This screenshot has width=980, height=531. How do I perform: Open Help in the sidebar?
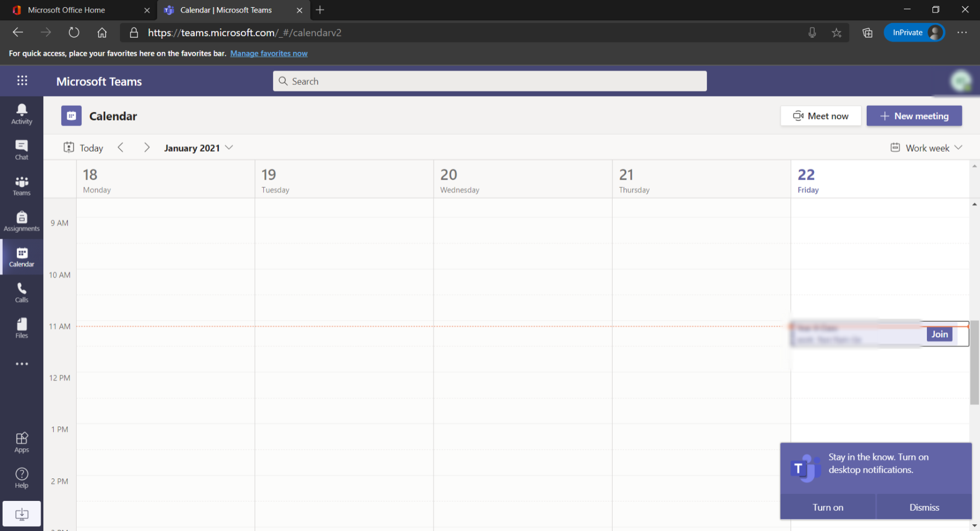21,478
